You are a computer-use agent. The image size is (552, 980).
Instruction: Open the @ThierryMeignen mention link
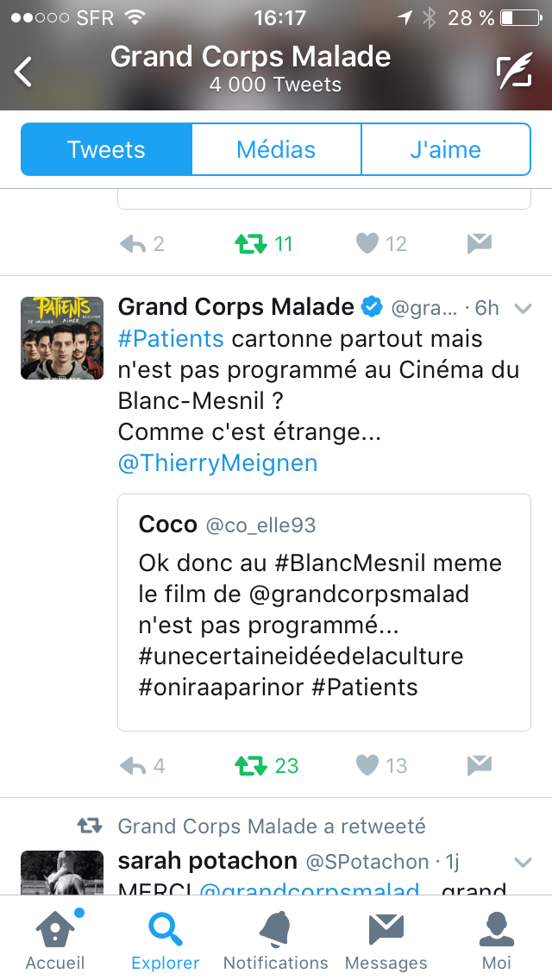point(217,463)
